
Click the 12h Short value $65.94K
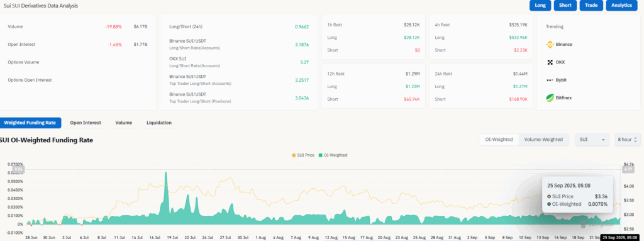(x=411, y=99)
